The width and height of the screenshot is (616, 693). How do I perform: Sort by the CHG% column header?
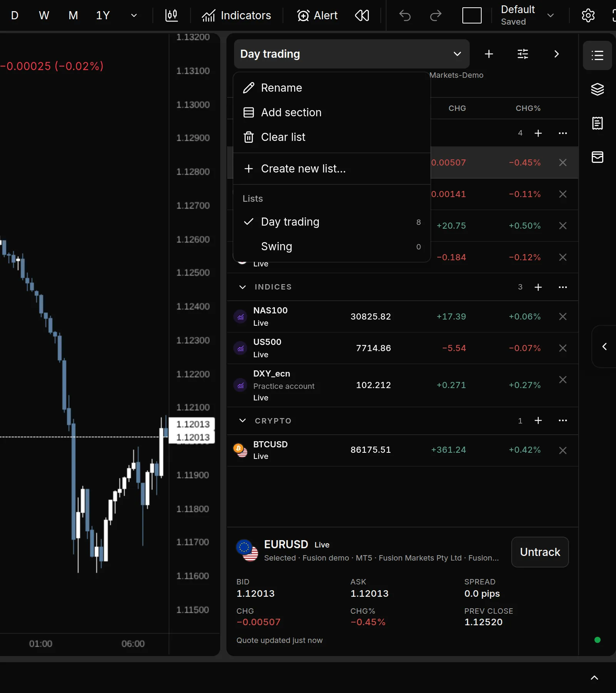coord(528,108)
